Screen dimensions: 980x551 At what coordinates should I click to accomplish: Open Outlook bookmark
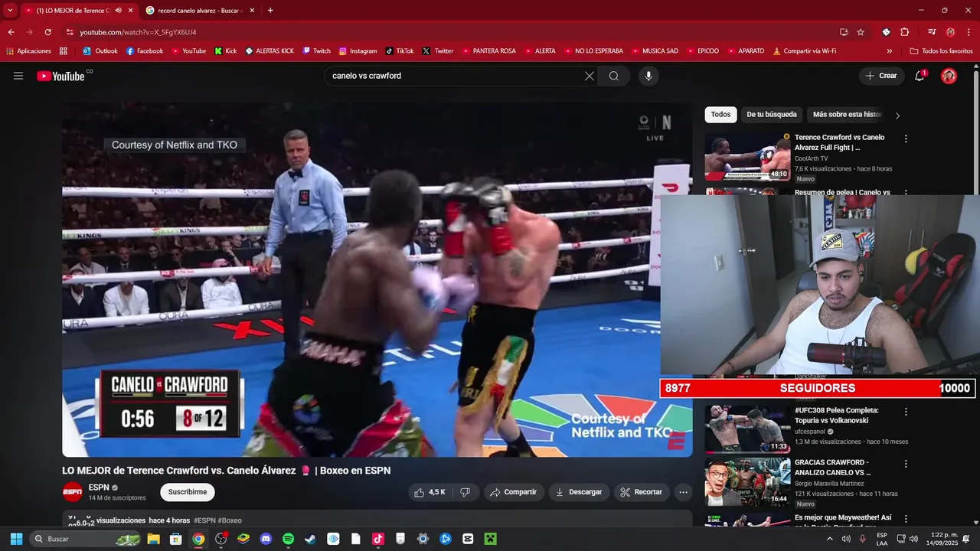tap(100, 51)
